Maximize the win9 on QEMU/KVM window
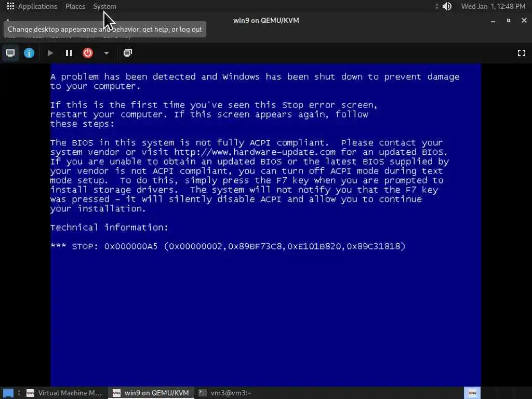The width and height of the screenshot is (532, 399). tap(508, 20)
